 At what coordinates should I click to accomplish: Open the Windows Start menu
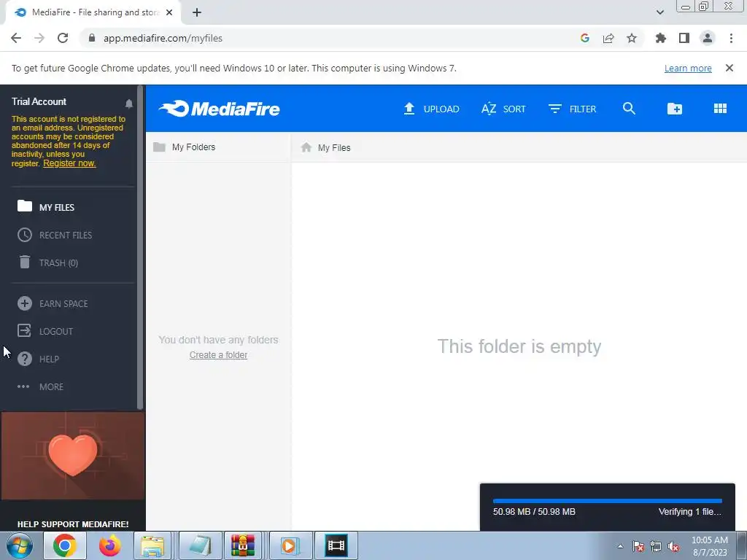(x=20, y=545)
